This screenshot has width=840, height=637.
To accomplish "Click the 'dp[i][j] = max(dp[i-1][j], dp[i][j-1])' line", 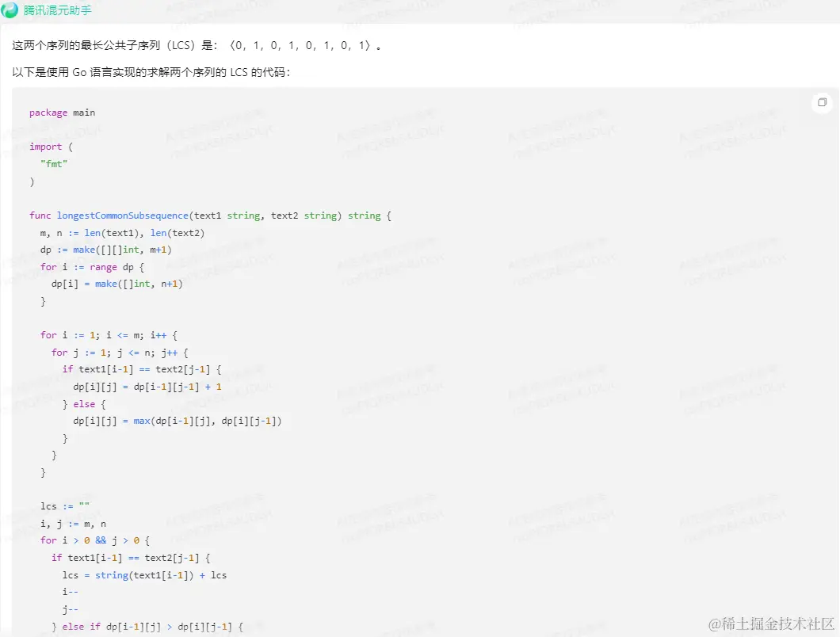I will click(x=178, y=421).
